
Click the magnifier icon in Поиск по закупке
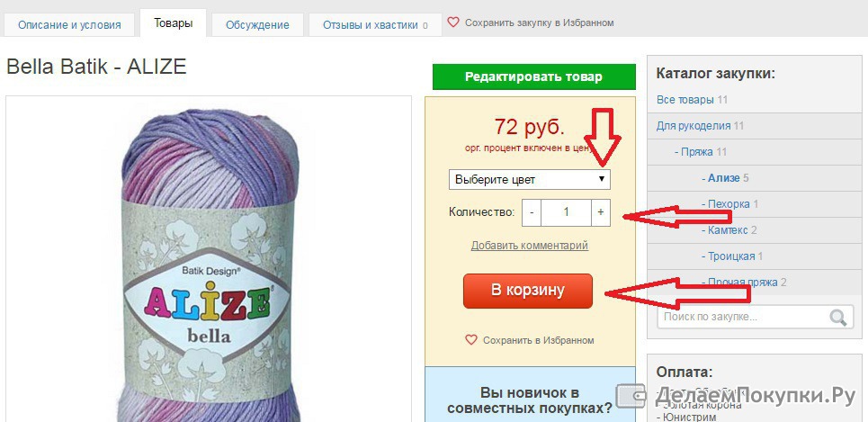(x=838, y=318)
